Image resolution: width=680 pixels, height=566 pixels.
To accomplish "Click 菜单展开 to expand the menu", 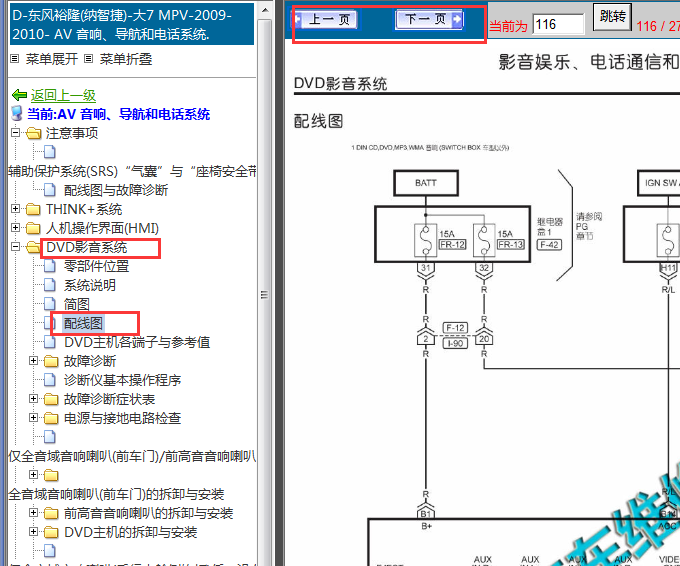I will pos(52,59).
